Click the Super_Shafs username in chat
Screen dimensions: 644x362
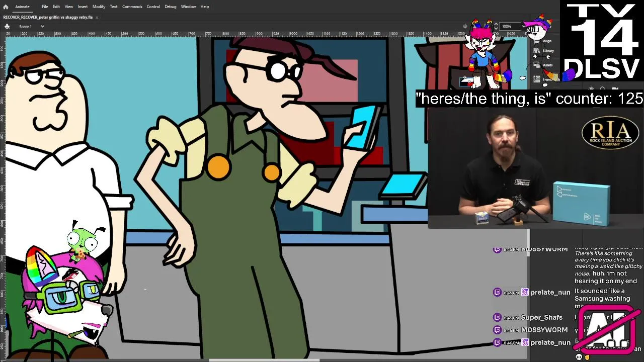tap(541, 317)
